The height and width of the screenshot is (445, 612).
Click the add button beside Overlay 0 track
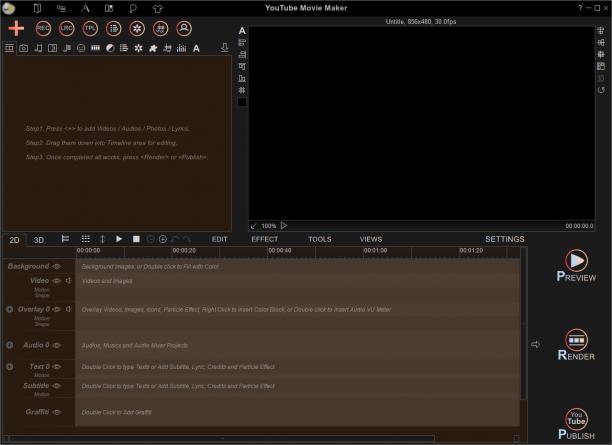click(x=10, y=309)
